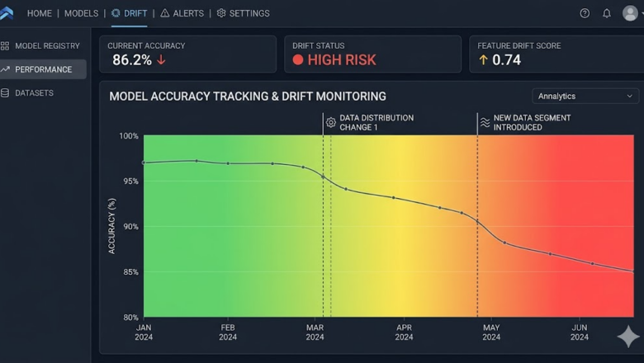
Task: Open the HOME tab
Action: tap(40, 13)
